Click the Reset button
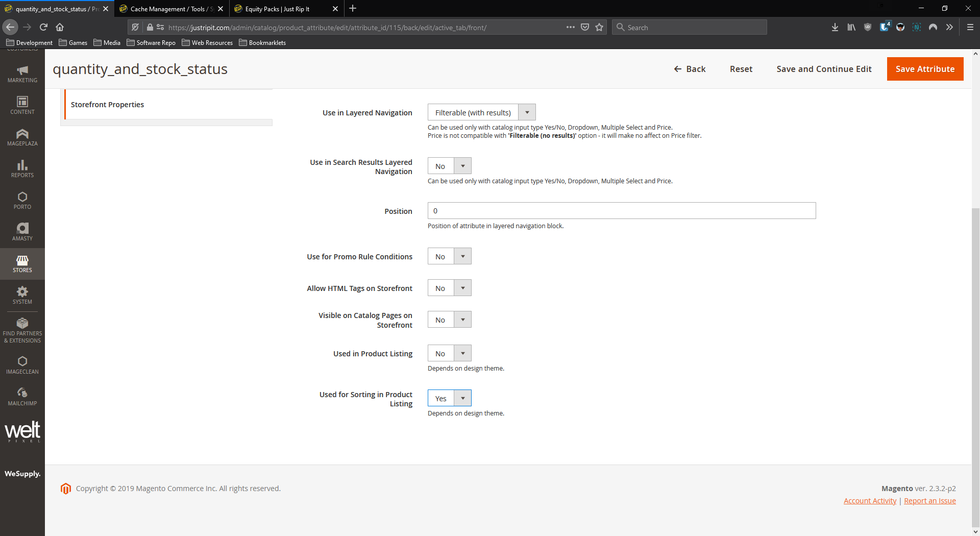 tap(741, 69)
